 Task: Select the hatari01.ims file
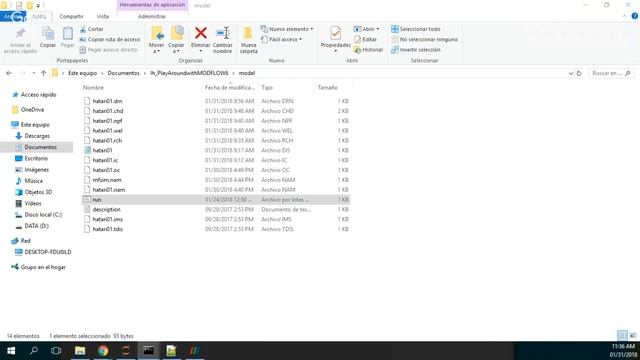216,219
